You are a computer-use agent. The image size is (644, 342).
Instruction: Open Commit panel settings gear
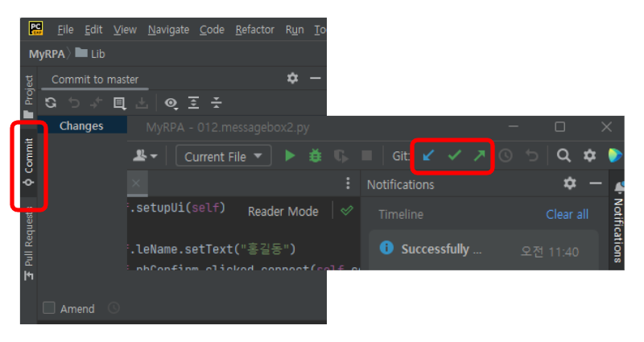292,78
